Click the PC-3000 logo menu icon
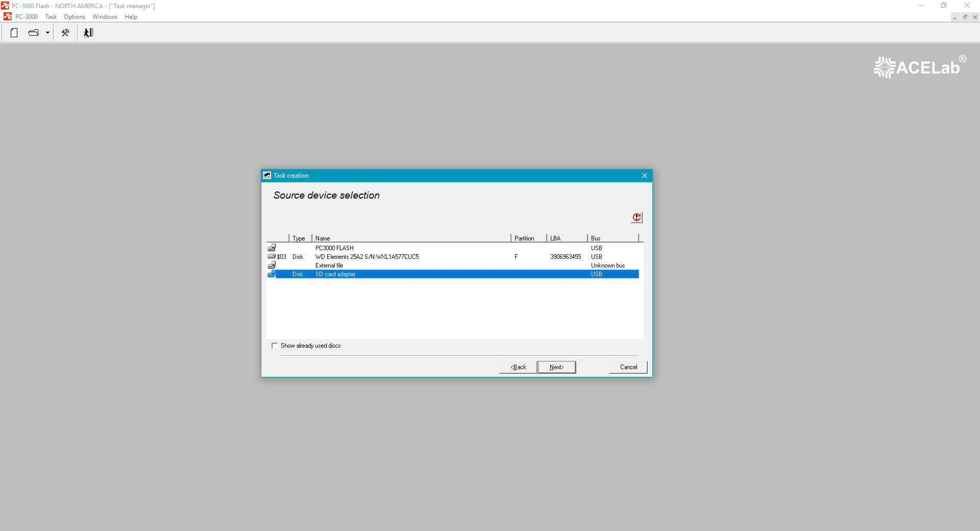This screenshot has width=980, height=531. click(8, 17)
